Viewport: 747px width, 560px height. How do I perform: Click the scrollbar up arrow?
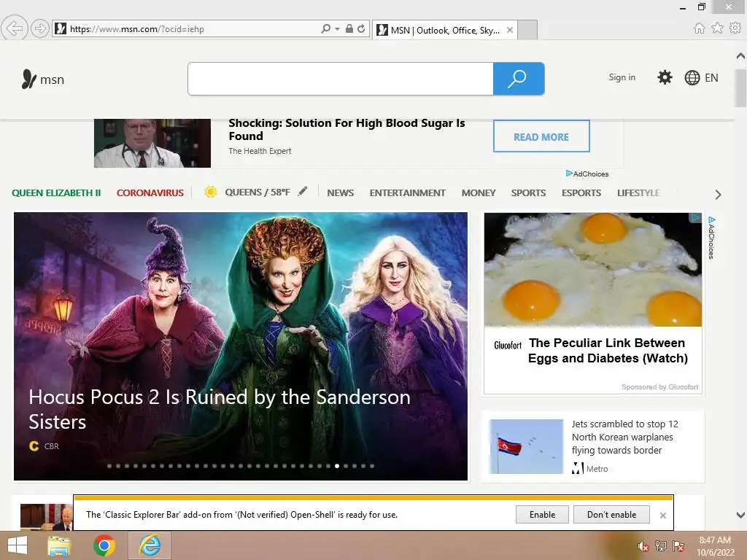click(x=740, y=55)
